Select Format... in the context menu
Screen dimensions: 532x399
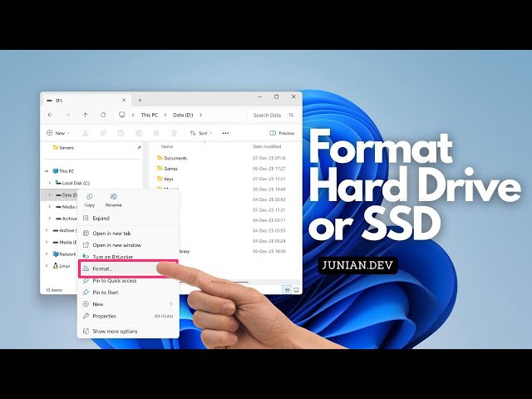[128, 268]
